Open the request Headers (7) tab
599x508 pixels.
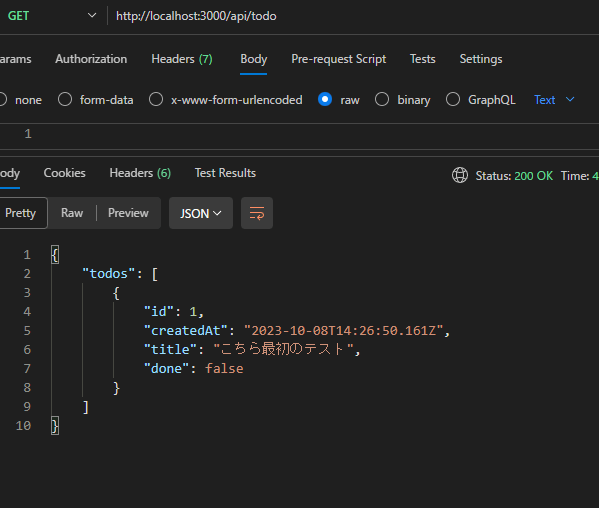pos(182,59)
